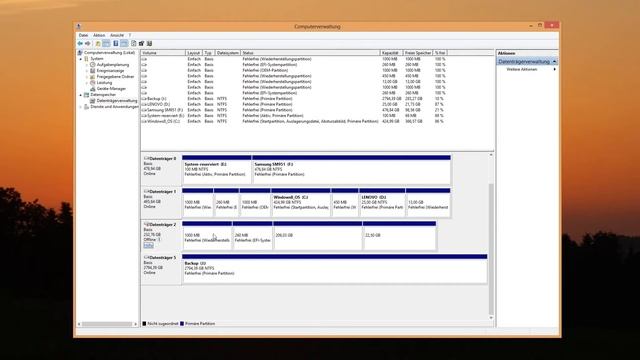The image size is (640, 360).
Task: Click the disk view vertical scrollbar
Action: 491,249
